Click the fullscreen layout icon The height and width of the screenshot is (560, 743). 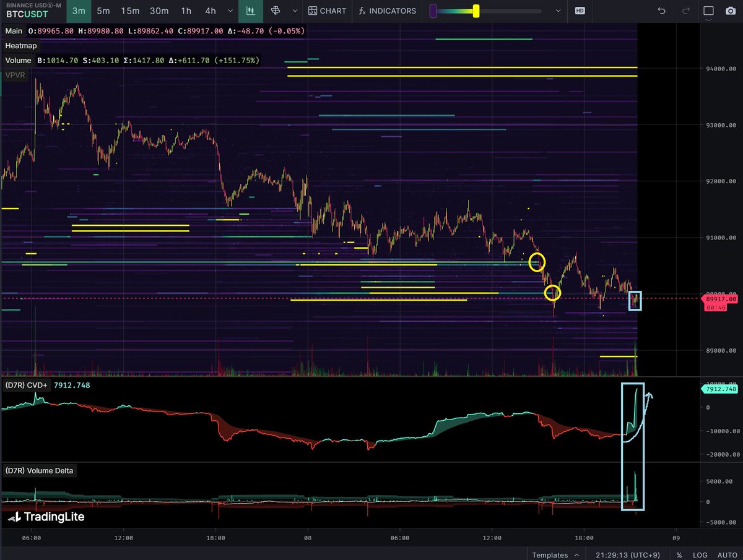pyautogui.click(x=709, y=11)
